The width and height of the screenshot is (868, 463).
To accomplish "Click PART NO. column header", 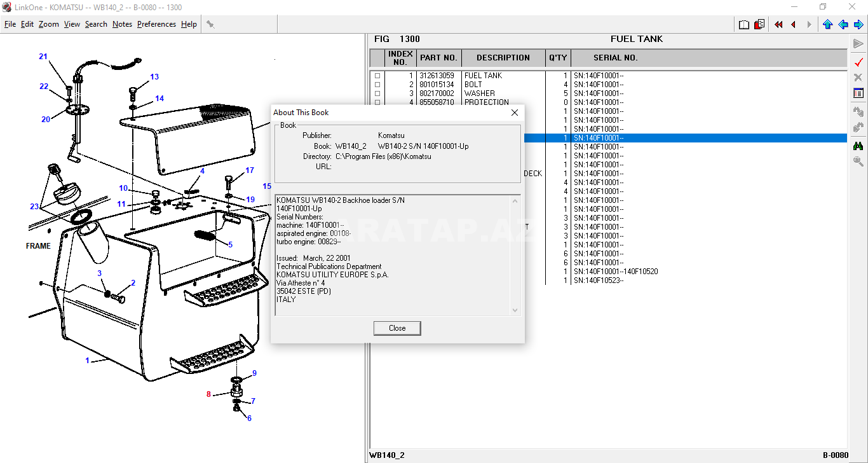I will coord(439,58).
